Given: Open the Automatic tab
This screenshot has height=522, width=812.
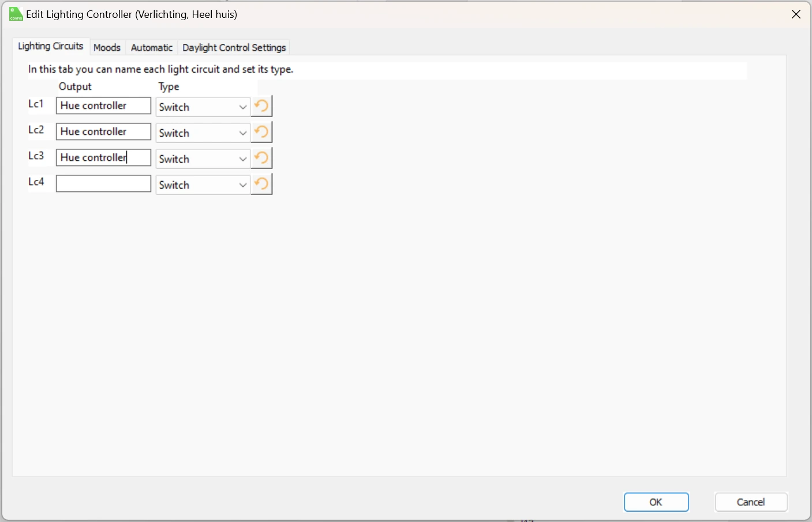Looking at the screenshot, I should point(151,47).
